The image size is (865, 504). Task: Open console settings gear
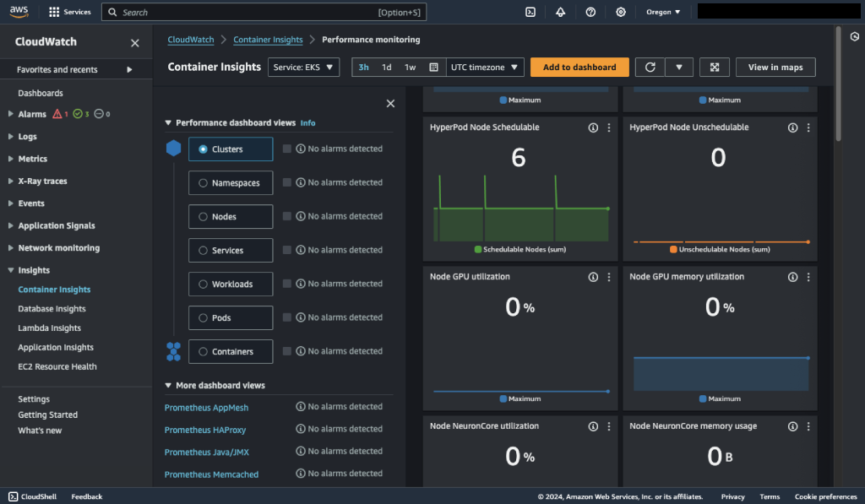point(621,12)
